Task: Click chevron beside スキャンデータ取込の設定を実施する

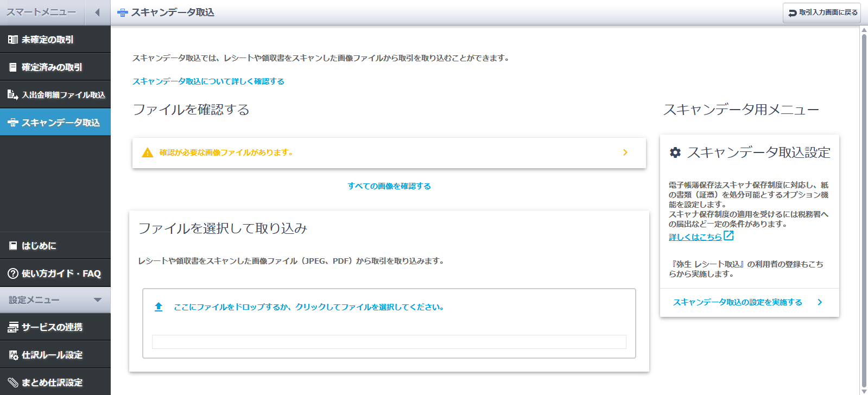Action: tap(820, 302)
